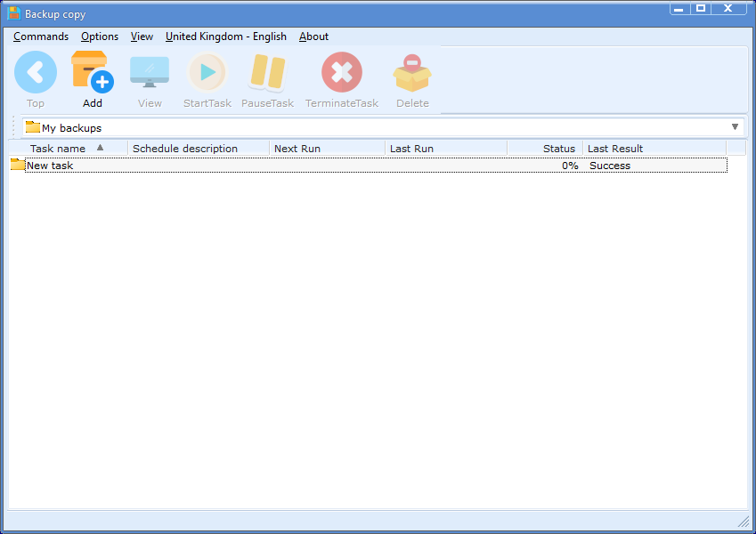The width and height of the screenshot is (756, 534).
Task: Open the United Kingdom - English language menu
Action: [x=226, y=36]
